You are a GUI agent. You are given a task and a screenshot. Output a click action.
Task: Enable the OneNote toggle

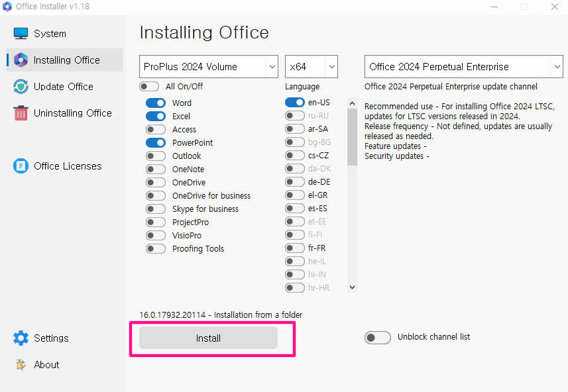pos(156,170)
